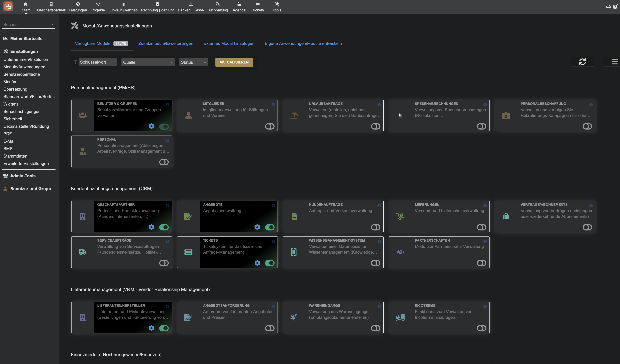Click info icon on Mitglieder card
The width and height of the screenshot is (620, 364).
[273, 105]
